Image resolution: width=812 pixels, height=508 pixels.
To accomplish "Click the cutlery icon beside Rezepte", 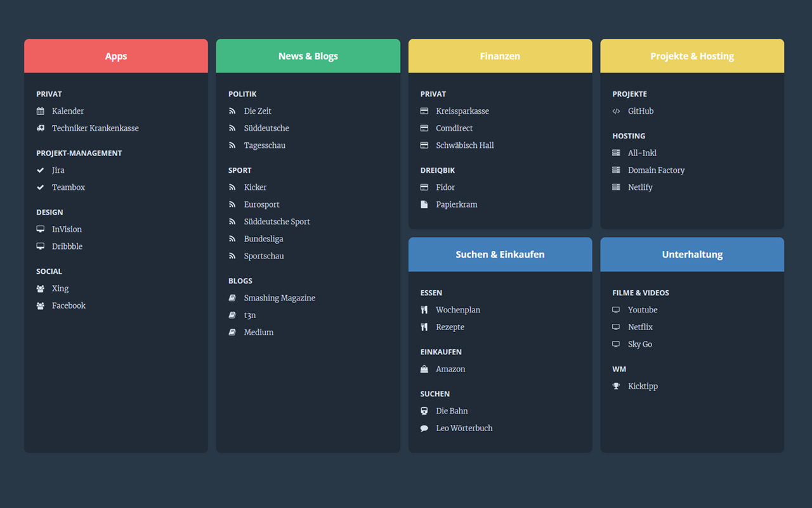I will pos(424,327).
